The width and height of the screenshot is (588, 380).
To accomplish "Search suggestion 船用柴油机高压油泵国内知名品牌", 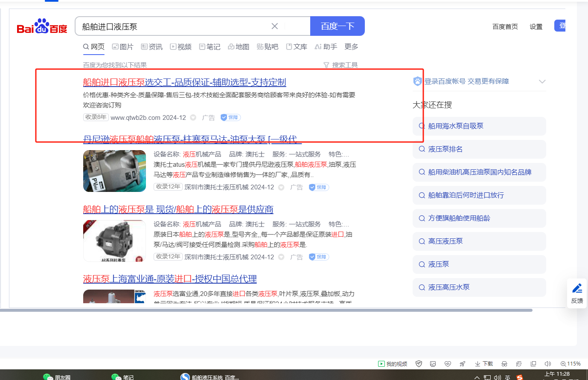I will [479, 172].
